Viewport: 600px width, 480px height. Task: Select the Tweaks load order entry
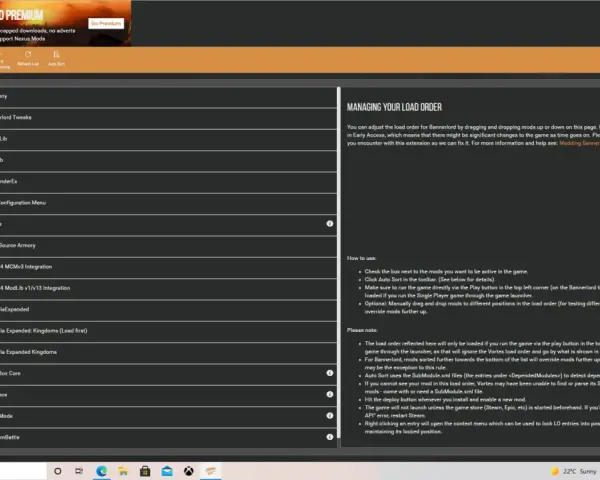(168, 118)
